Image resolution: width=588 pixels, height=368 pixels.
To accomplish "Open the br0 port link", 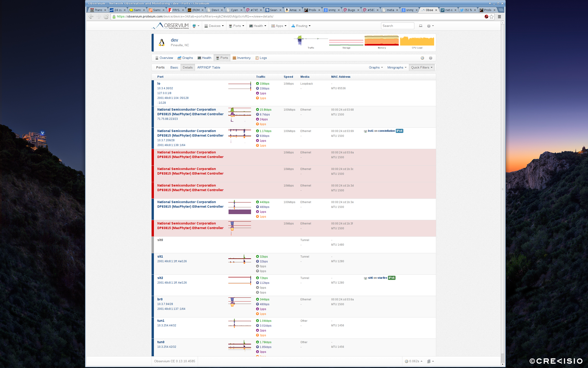I will [160, 299].
